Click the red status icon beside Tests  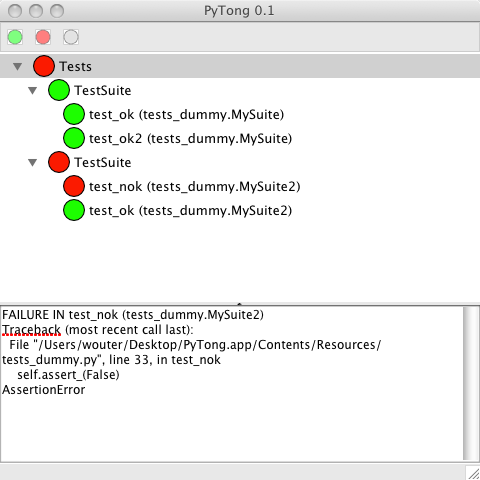pyautogui.click(x=44, y=66)
